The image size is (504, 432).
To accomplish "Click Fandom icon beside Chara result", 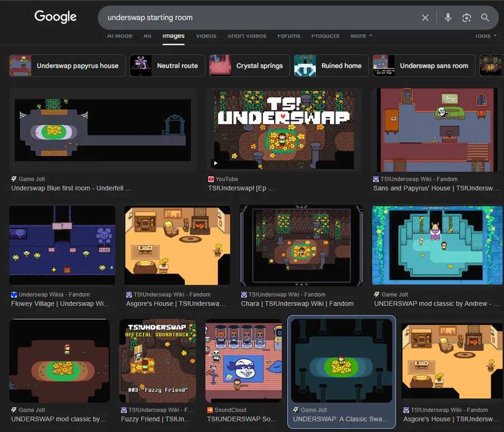I will click(244, 294).
